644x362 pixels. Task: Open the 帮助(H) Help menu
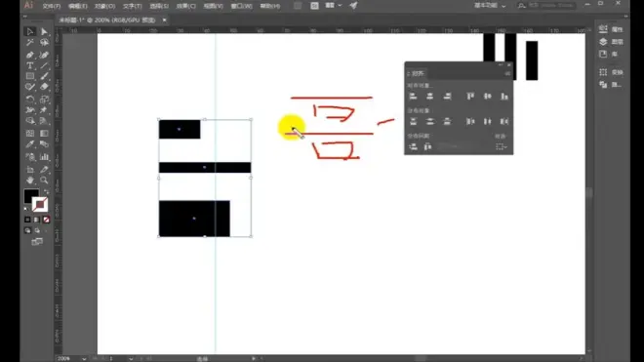point(270,6)
